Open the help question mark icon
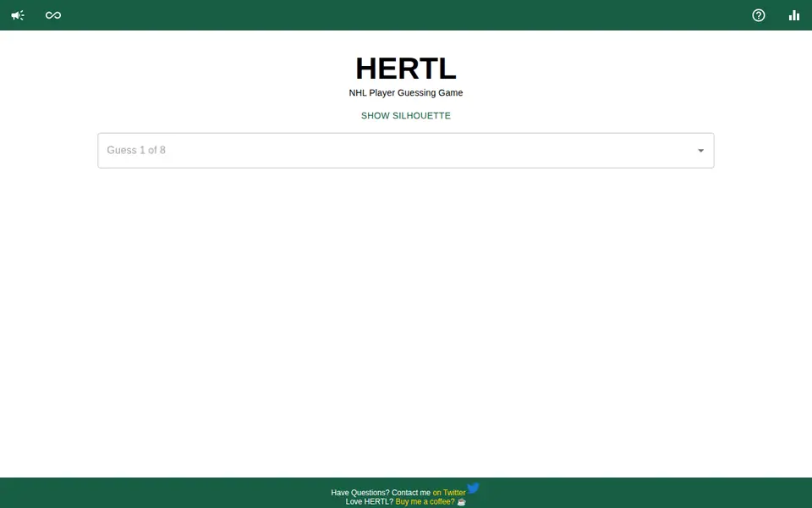Screen dimensions: 812x508 (x=758, y=15)
